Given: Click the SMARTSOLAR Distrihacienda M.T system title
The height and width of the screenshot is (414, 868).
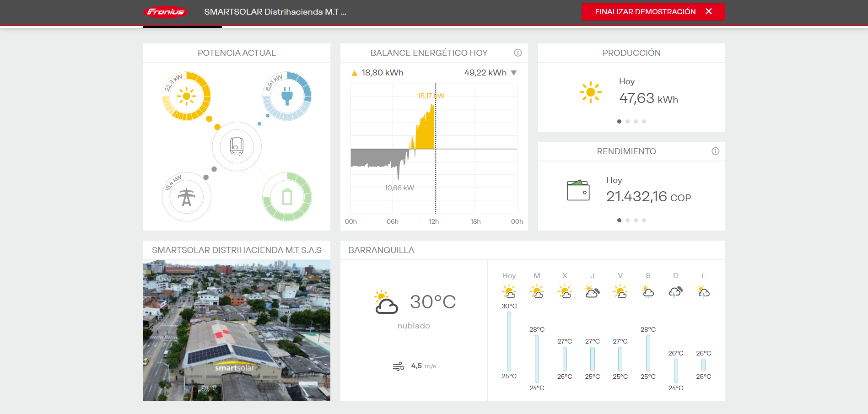Looking at the screenshot, I should coord(275,12).
